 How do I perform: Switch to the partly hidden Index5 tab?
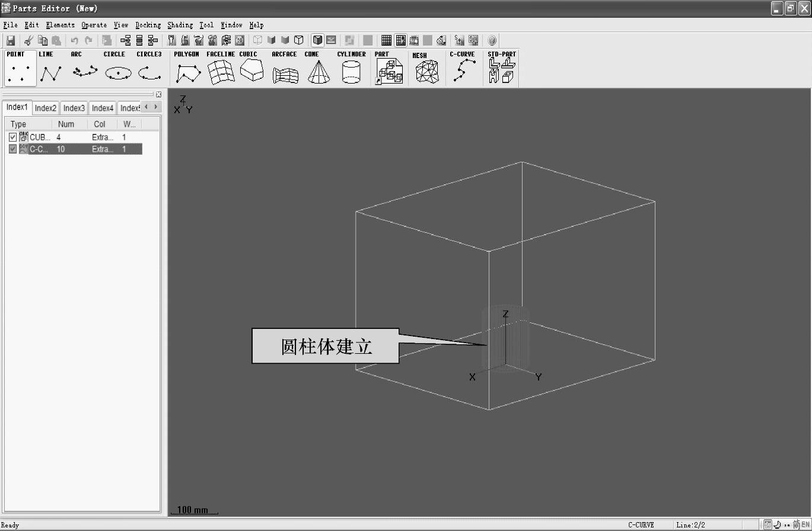click(130, 108)
